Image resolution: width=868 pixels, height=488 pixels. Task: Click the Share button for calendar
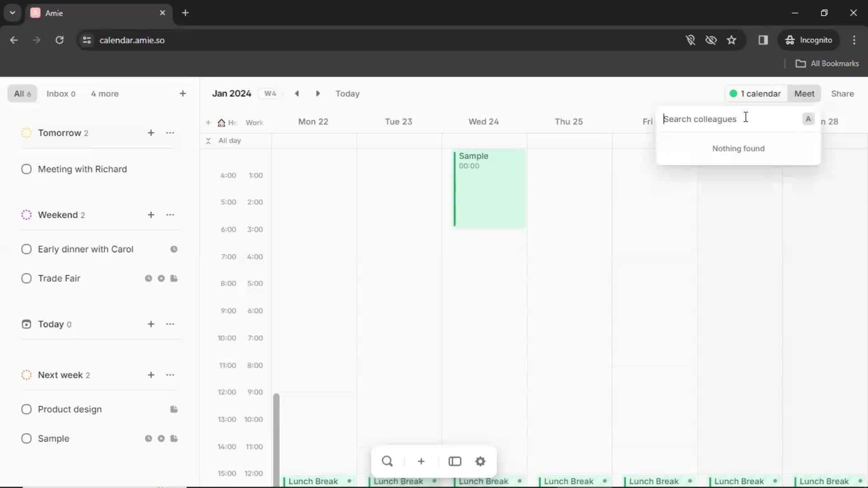click(x=842, y=94)
